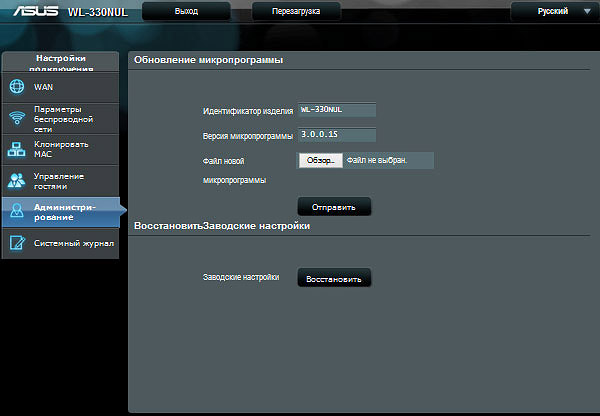The image size is (600, 416).
Task: Click the WL-330NUL model title in header
Action: [x=98, y=12]
